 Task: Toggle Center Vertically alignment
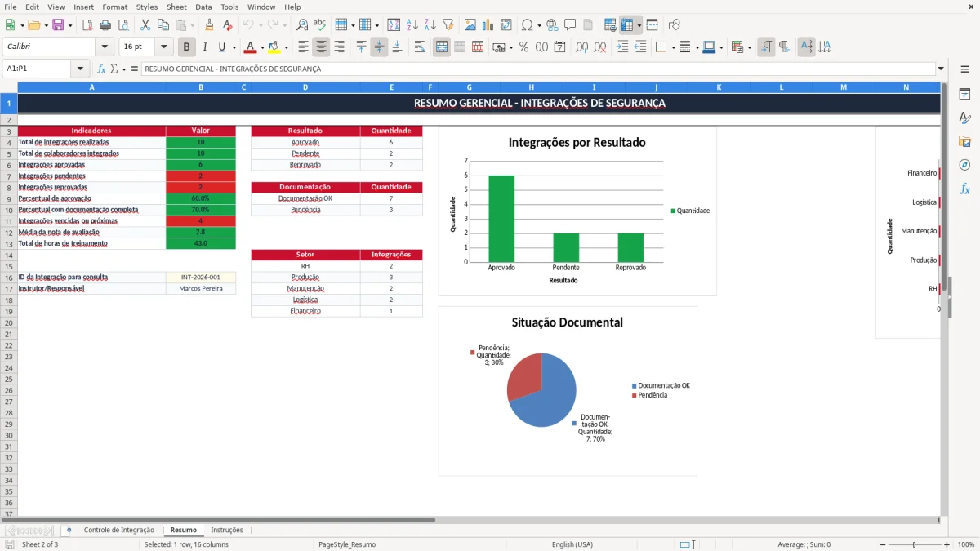(x=380, y=47)
